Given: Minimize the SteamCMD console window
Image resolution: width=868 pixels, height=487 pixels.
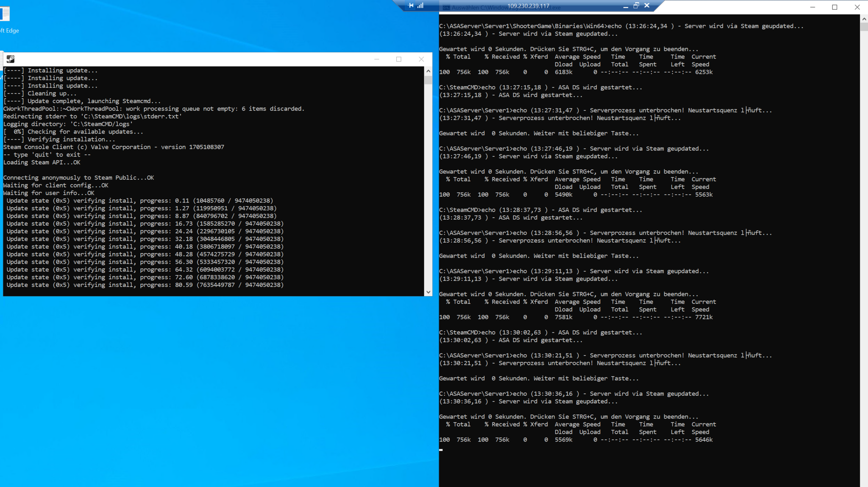Looking at the screenshot, I should [x=377, y=59].
